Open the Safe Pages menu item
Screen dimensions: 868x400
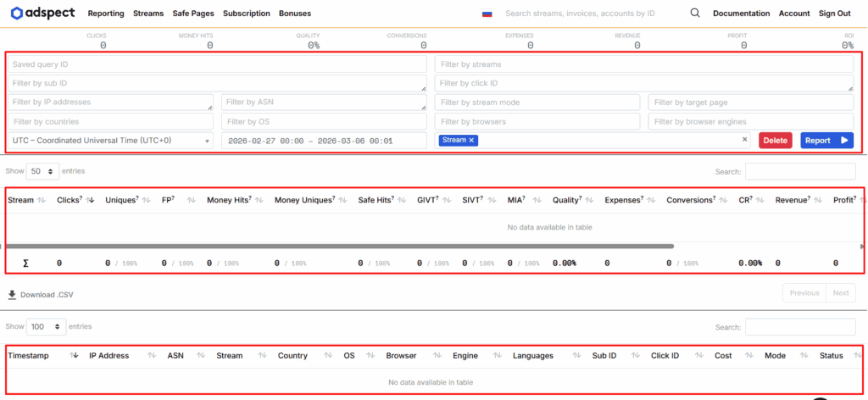click(x=194, y=14)
